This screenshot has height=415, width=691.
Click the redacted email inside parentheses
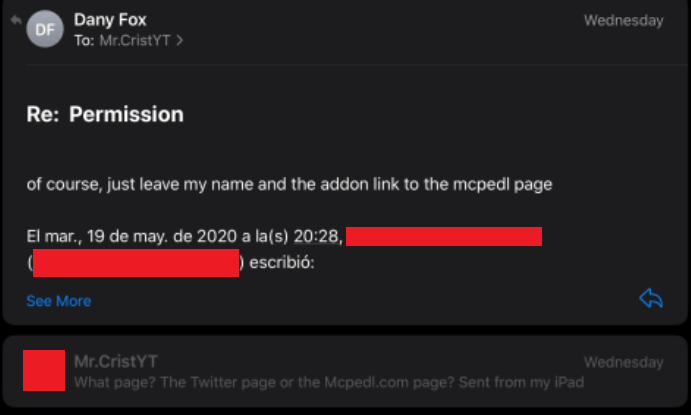(x=136, y=263)
